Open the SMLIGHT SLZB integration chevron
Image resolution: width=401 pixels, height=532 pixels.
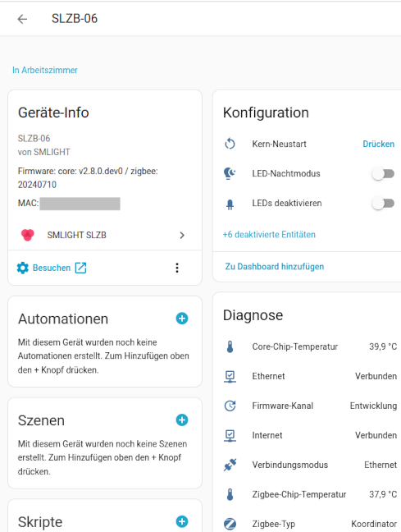(x=182, y=235)
